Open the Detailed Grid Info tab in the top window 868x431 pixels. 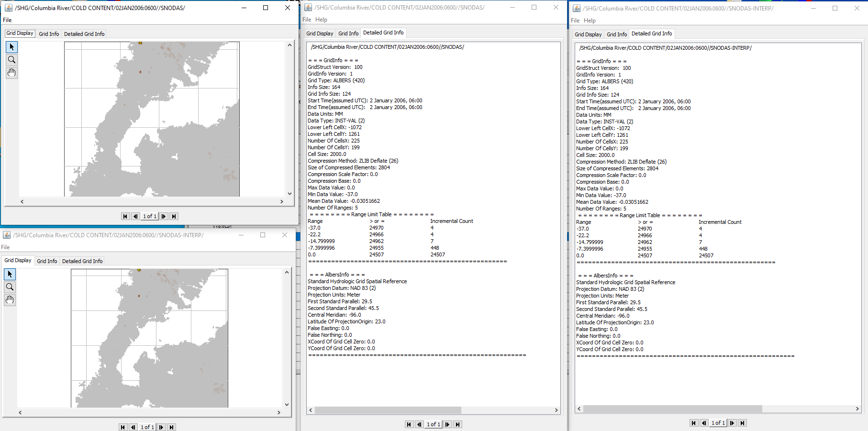click(84, 33)
